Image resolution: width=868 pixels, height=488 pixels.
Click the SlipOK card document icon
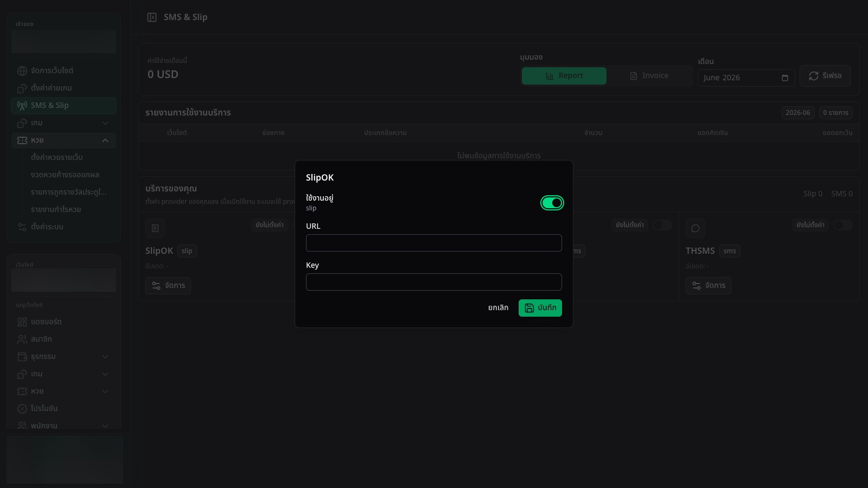point(155,228)
